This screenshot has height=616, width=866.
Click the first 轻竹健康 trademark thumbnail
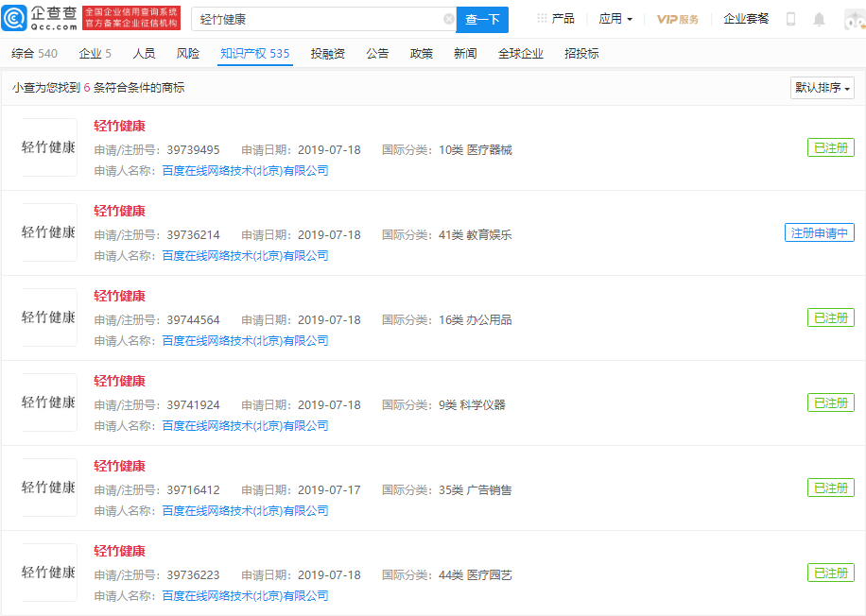click(47, 147)
